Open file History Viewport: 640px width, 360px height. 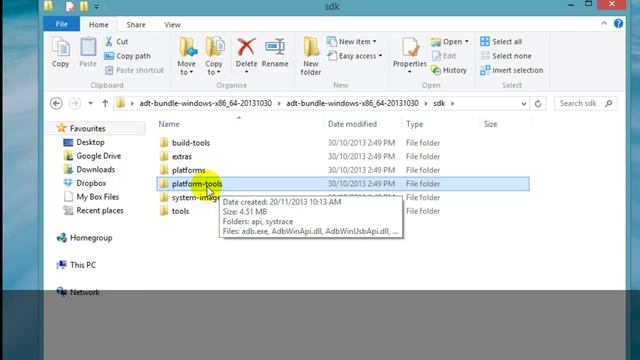[x=449, y=70]
